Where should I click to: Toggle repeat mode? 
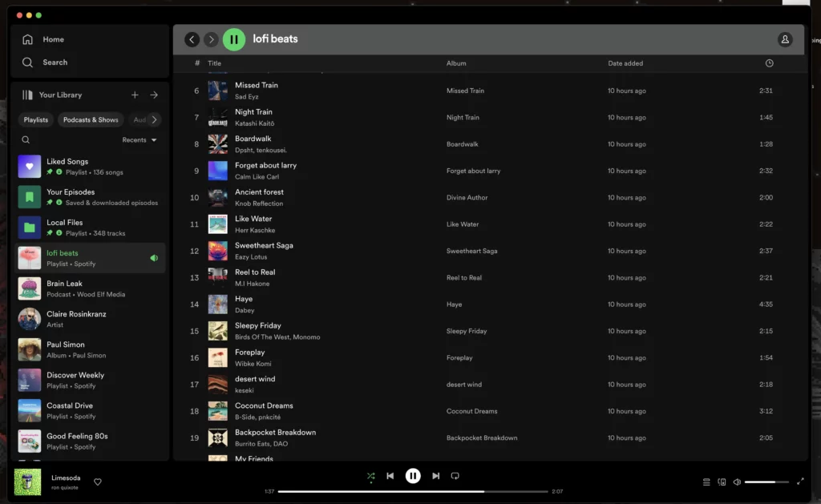click(x=455, y=476)
